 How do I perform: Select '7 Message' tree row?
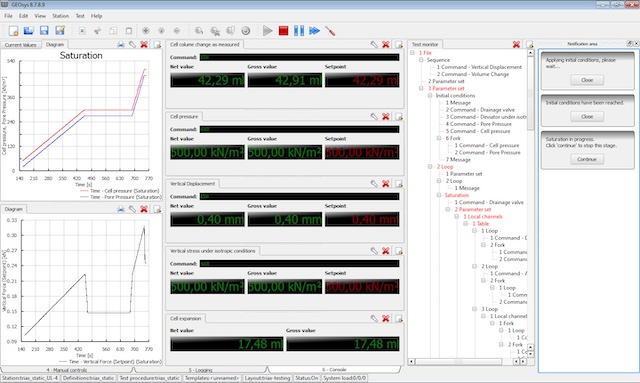pos(458,160)
